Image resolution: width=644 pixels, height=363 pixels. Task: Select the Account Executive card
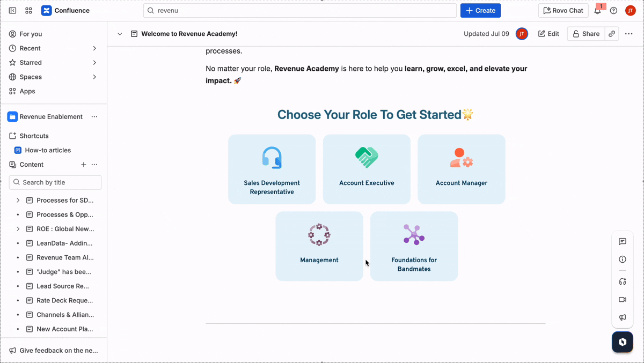pyautogui.click(x=367, y=169)
